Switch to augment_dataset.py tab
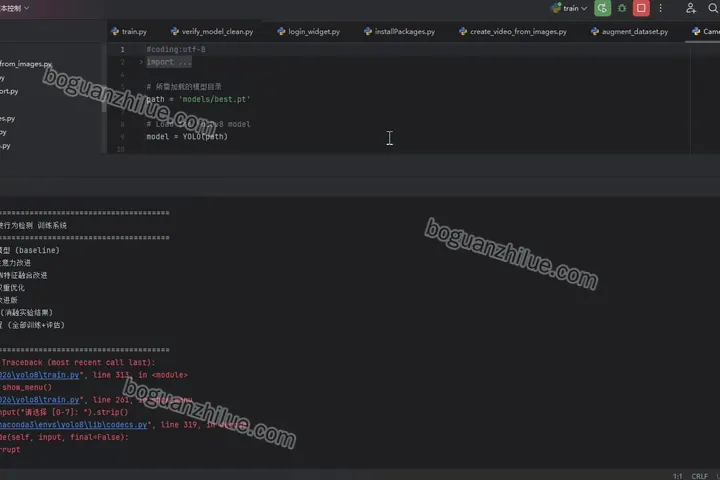The width and height of the screenshot is (720, 480). [630, 32]
